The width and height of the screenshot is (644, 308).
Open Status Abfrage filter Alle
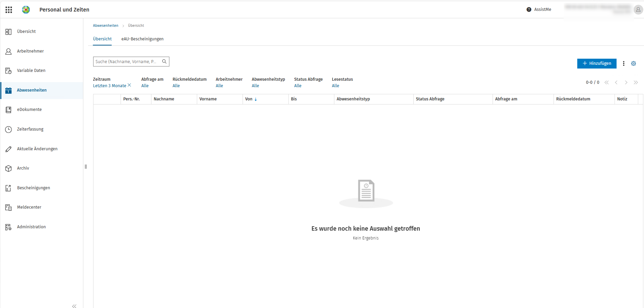coord(298,86)
